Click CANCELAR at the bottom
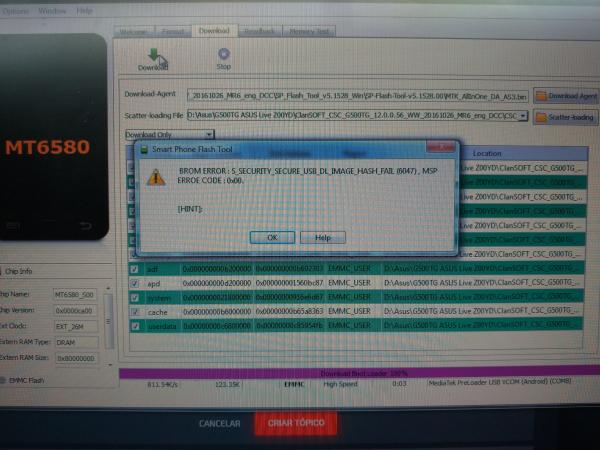This screenshot has width=600, height=450. coord(220,424)
